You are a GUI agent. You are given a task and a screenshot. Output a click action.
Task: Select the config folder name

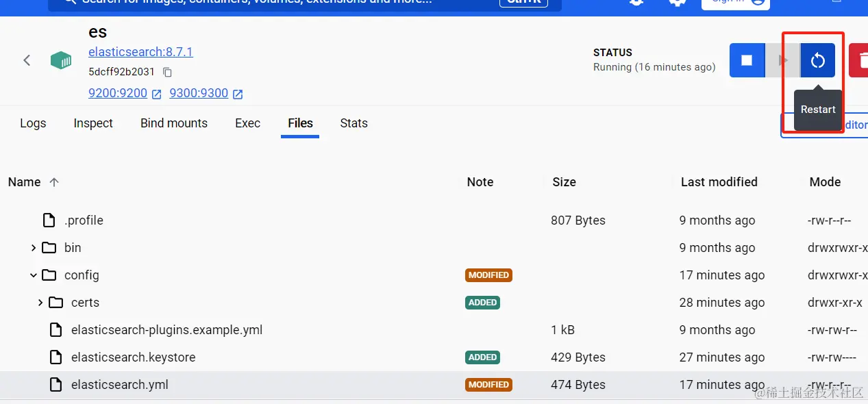point(82,275)
